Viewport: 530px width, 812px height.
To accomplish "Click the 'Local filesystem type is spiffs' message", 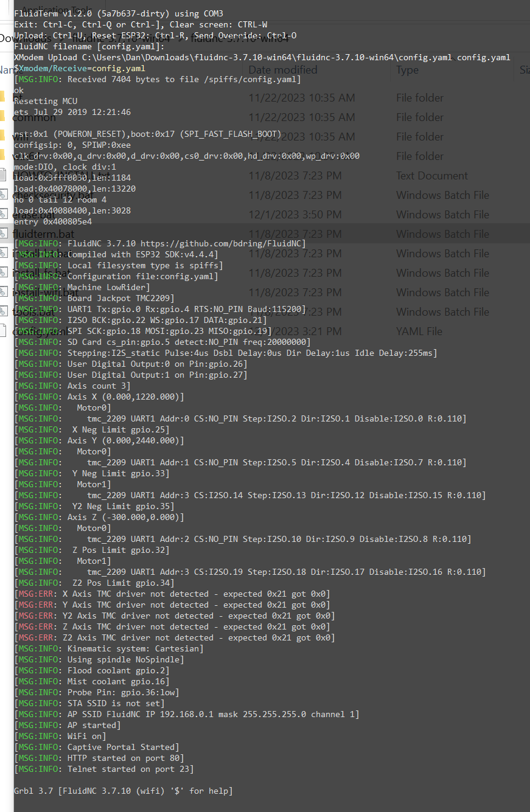I will [119, 265].
